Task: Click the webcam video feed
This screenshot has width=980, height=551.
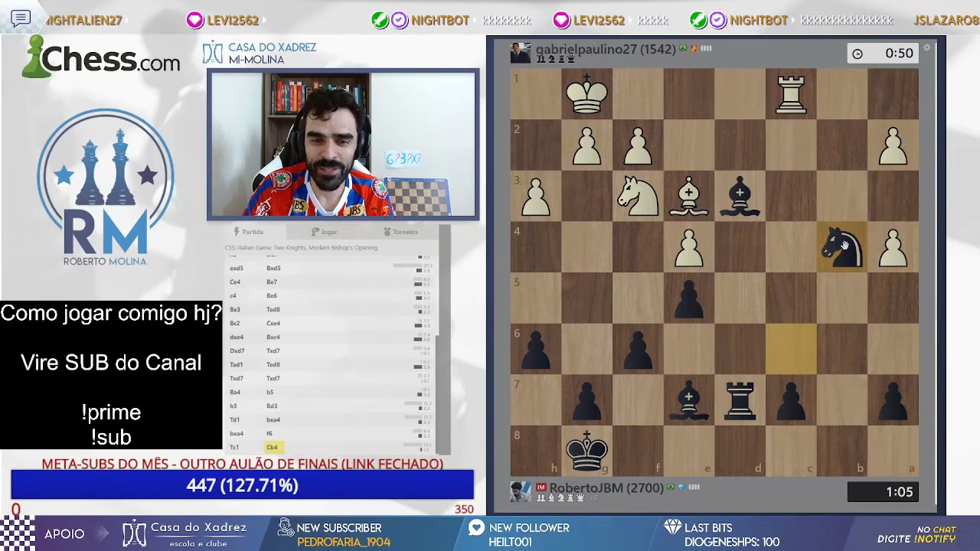Action: tap(342, 145)
